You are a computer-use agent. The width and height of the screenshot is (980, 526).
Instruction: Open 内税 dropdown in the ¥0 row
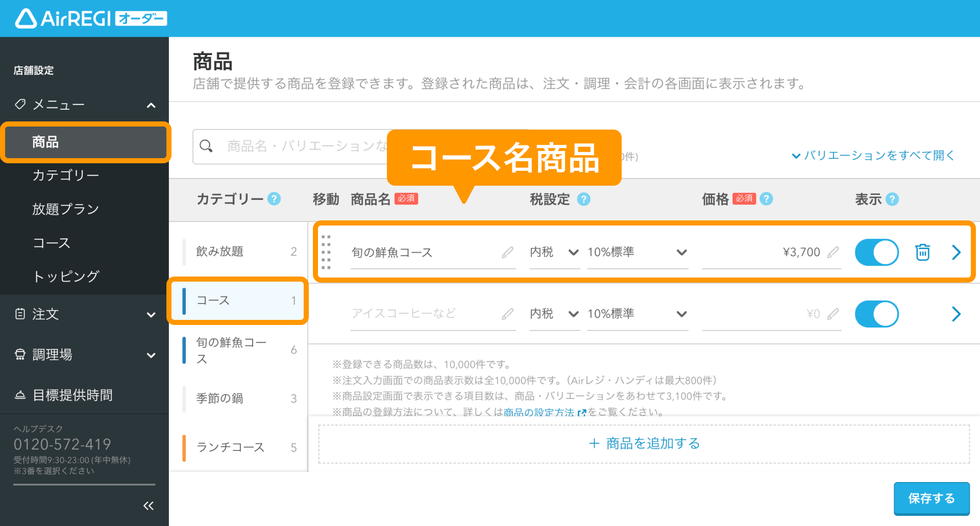[x=554, y=314]
